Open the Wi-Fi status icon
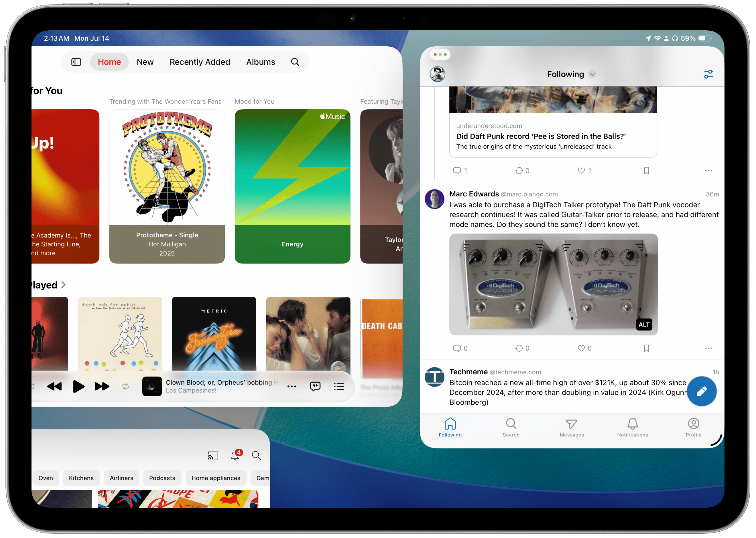756x538 pixels. point(657,38)
